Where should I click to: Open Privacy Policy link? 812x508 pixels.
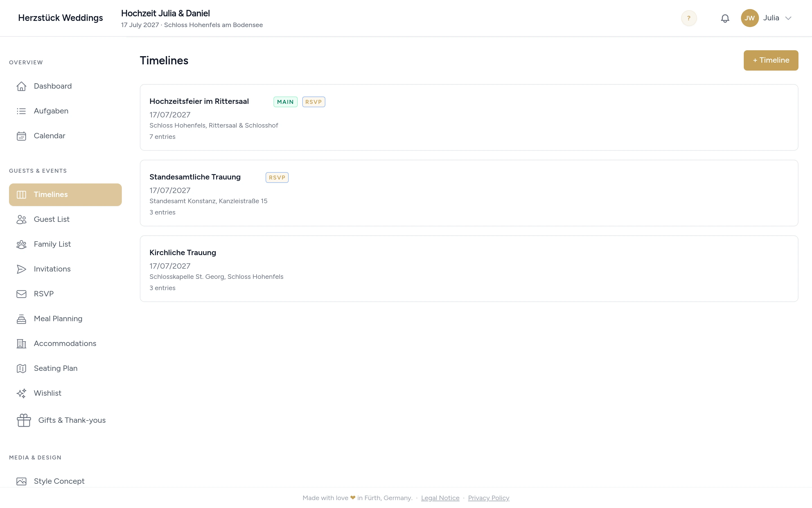tap(489, 498)
